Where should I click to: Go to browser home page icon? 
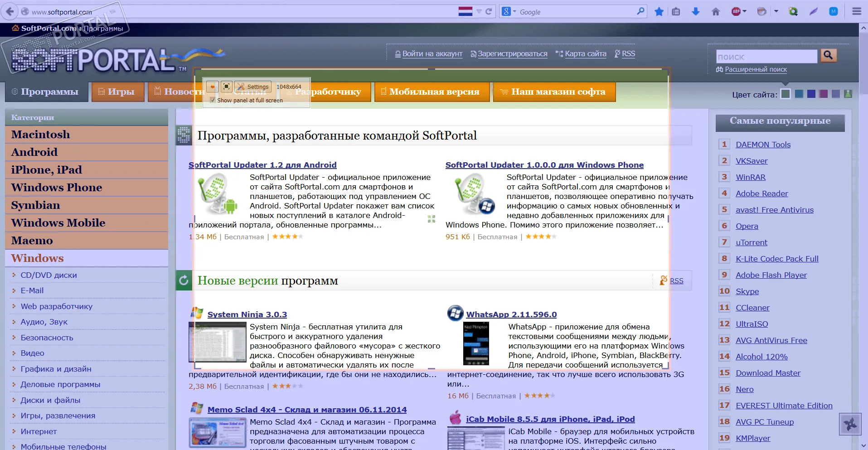pyautogui.click(x=716, y=12)
